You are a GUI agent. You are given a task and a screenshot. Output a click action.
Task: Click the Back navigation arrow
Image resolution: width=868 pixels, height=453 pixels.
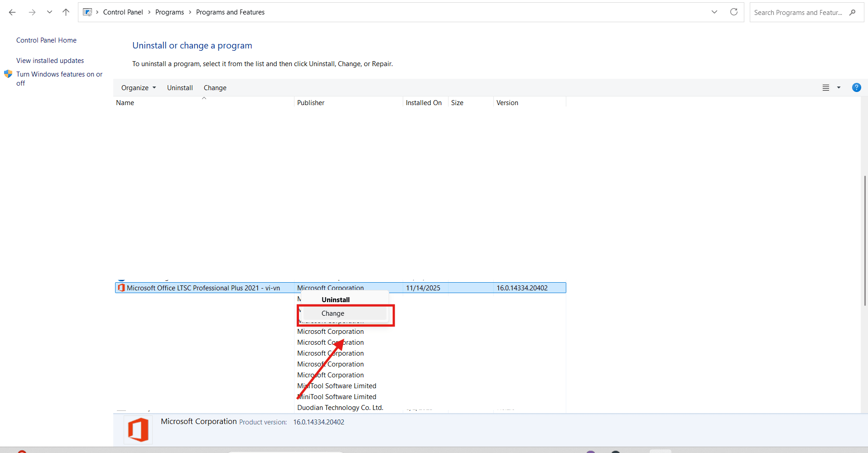pyautogui.click(x=12, y=12)
